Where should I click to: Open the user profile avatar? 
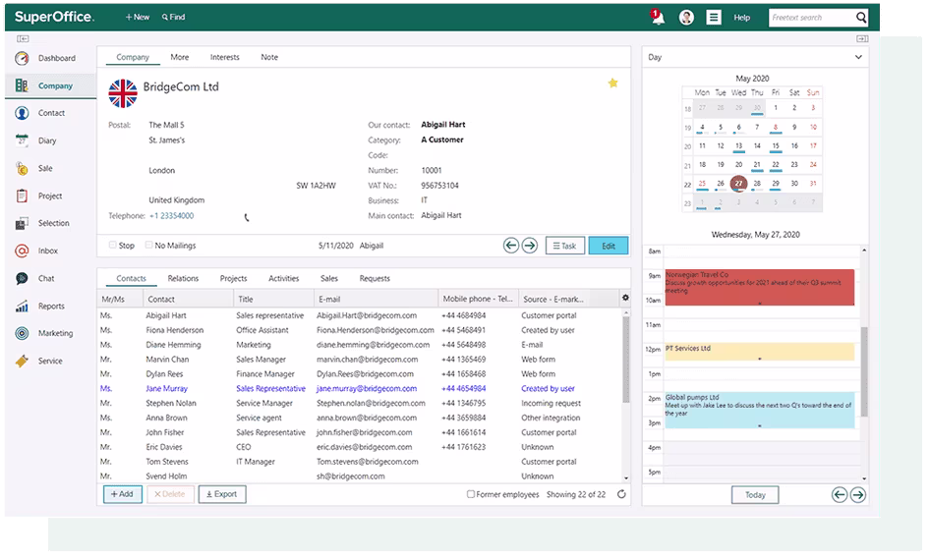coord(686,17)
